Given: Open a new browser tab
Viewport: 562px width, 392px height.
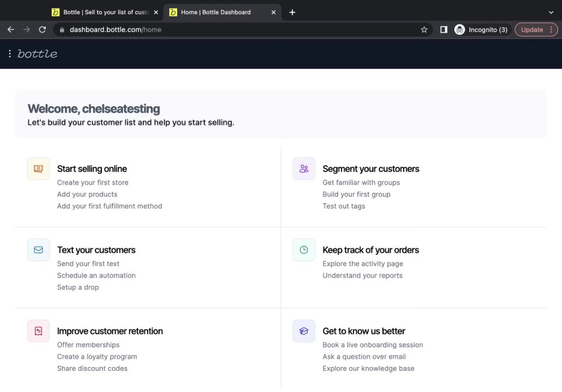Looking at the screenshot, I should coord(292,12).
